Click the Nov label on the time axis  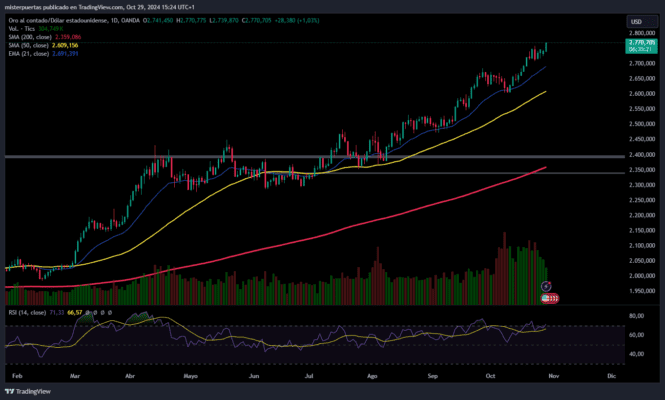553,376
